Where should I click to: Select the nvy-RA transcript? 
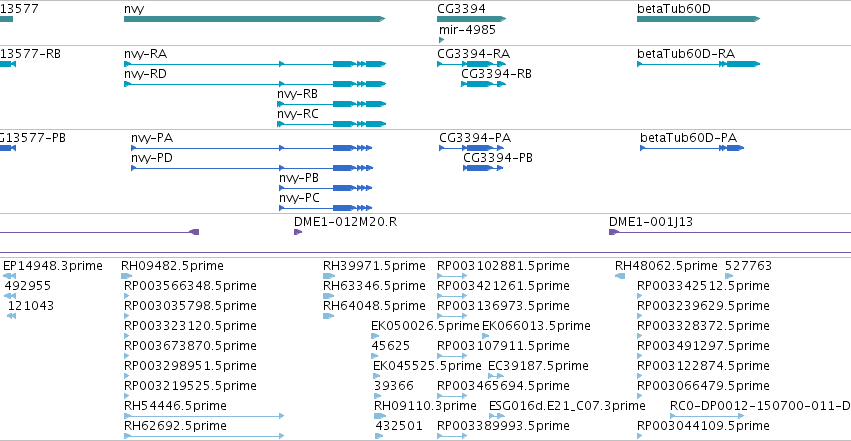coord(255,64)
